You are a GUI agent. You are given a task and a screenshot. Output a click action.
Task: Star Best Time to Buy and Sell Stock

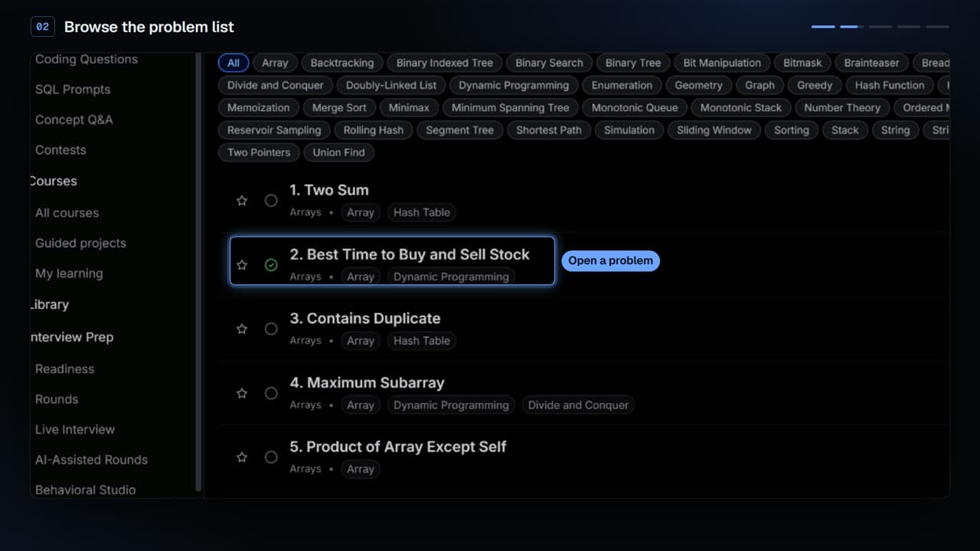click(x=242, y=265)
